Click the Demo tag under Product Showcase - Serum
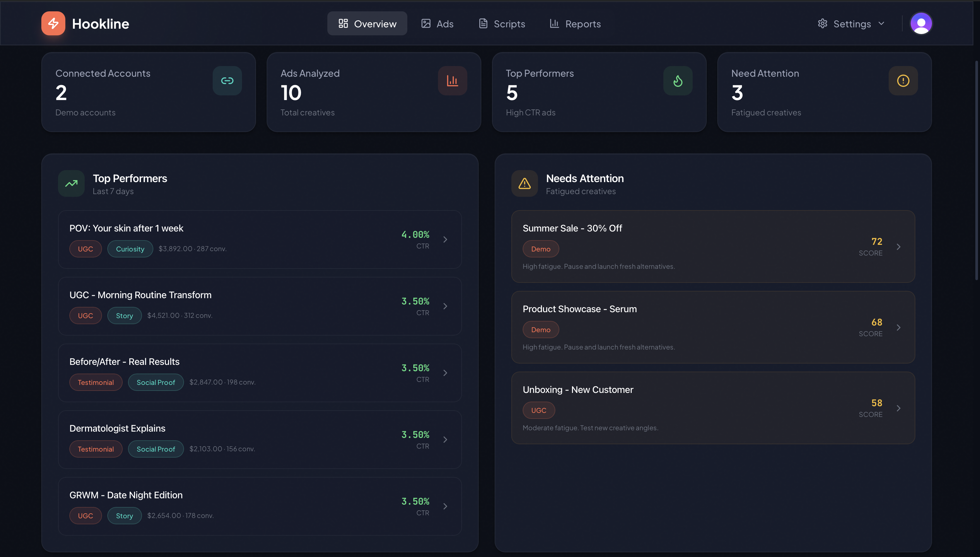 click(540, 330)
